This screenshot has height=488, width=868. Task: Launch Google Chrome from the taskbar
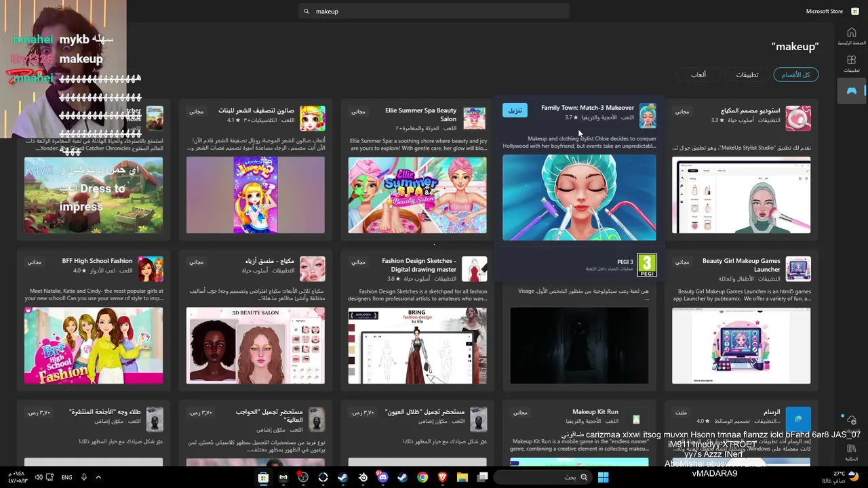422,477
